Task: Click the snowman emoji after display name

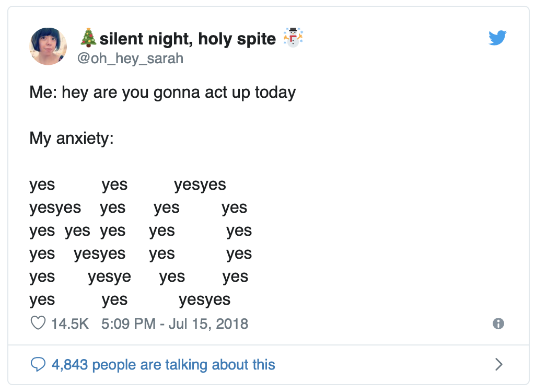Action: point(293,38)
